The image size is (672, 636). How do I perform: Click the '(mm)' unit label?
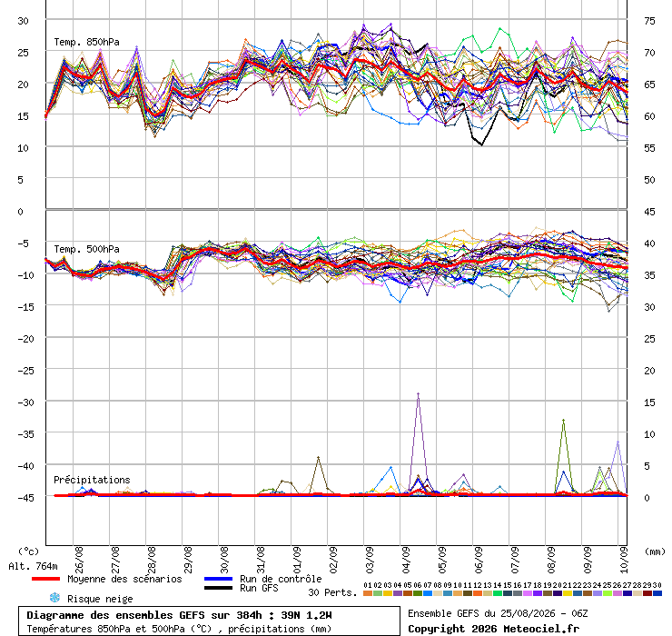coord(655,552)
